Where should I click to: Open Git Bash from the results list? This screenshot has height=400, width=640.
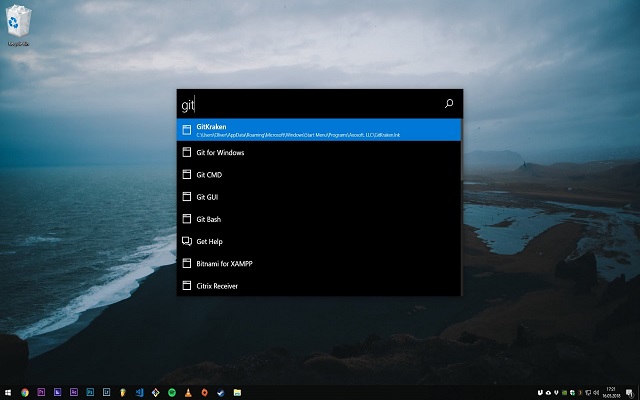click(x=319, y=219)
